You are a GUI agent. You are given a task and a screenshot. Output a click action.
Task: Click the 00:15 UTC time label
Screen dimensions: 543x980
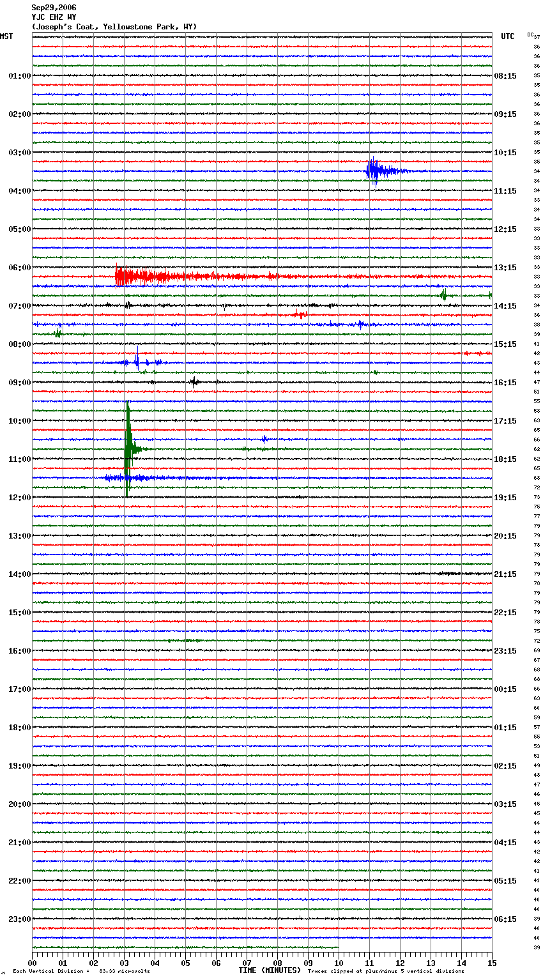(x=505, y=689)
